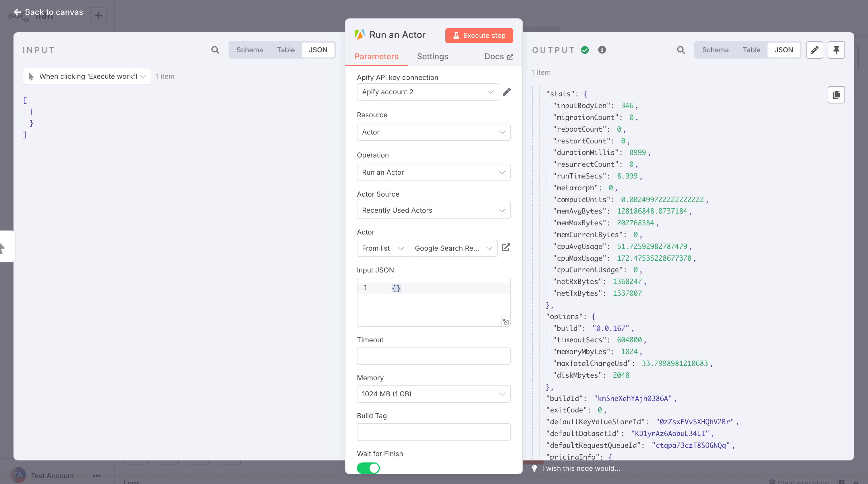Change Memory from 1024 MB dropdown
The height and width of the screenshot is (484, 868).
434,393
